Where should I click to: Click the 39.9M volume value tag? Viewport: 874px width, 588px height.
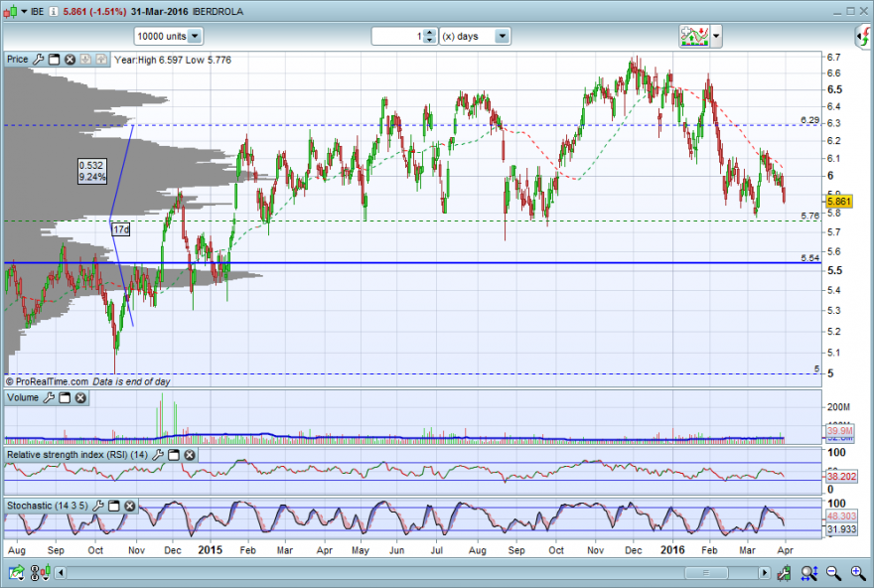tap(839, 431)
